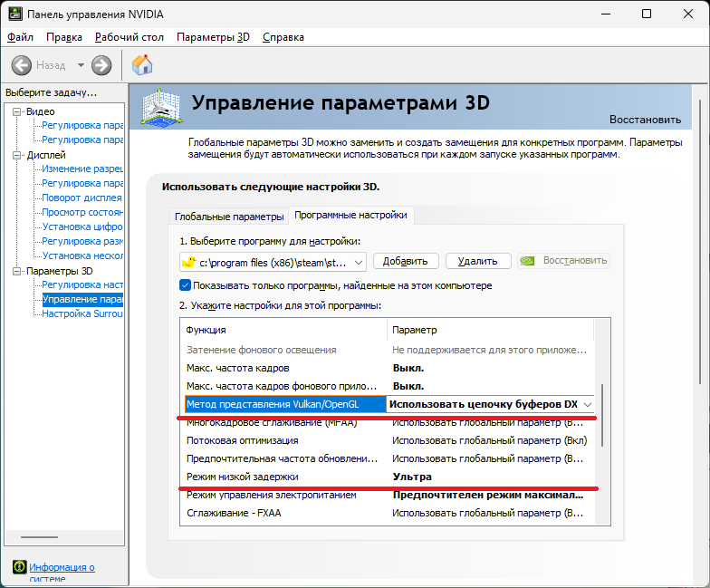710x588 pixels.
Task: Select Поворот дисплея tree item
Action: [82, 198]
